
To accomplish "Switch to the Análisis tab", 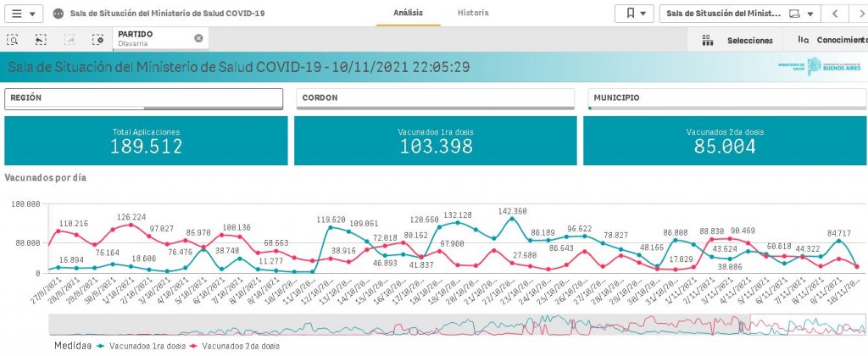I will tap(408, 13).
